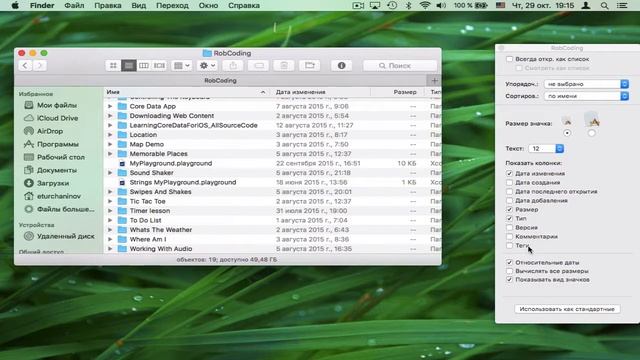Image resolution: width=640 pixels, height=360 pixels.
Task: Expand the Working With Audio folder
Action: click(x=110, y=249)
